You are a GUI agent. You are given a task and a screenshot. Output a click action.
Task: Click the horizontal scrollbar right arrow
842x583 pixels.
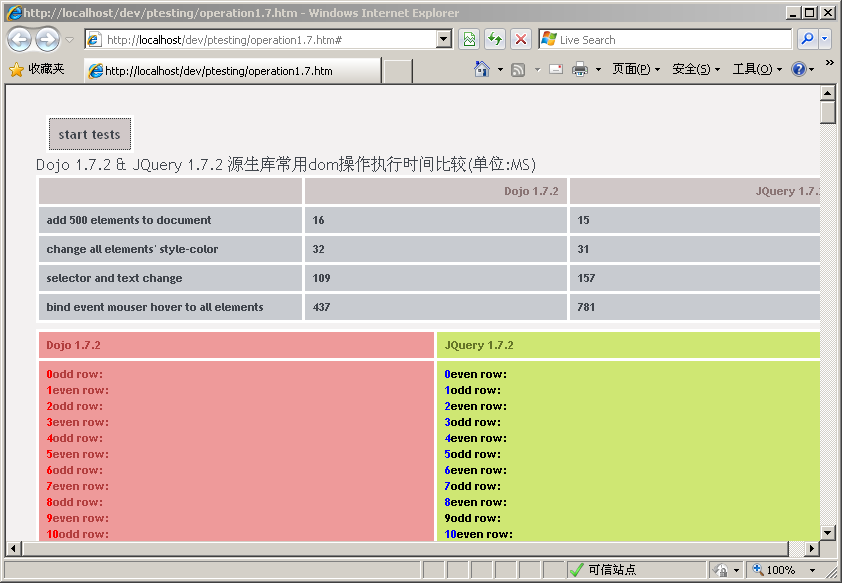pos(812,549)
